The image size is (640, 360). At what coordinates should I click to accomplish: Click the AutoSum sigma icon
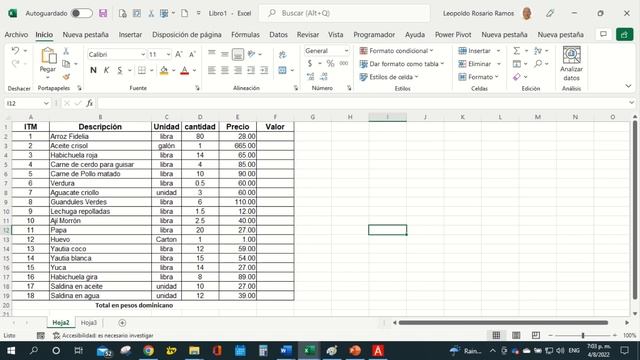[x=516, y=51]
